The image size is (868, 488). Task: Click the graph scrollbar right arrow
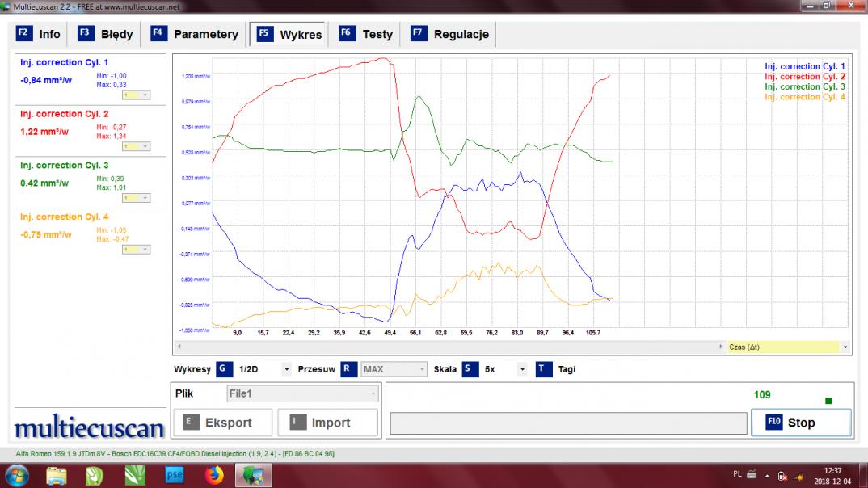click(x=720, y=347)
